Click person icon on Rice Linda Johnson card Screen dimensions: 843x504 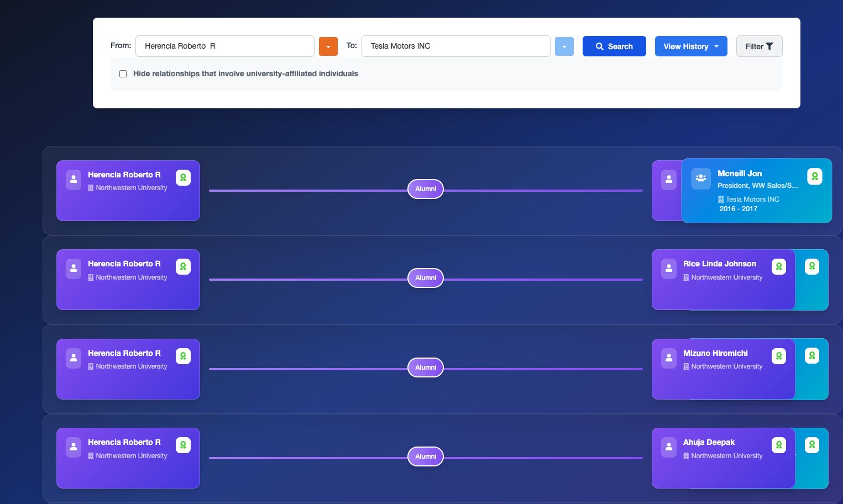(669, 269)
